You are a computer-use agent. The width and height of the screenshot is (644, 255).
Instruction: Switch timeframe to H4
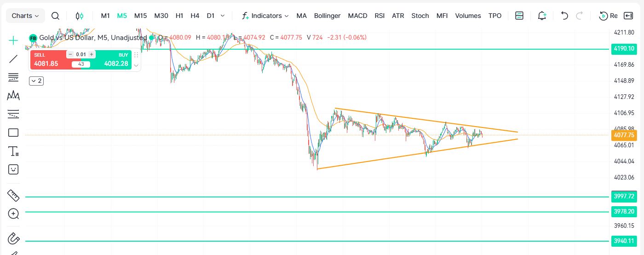coord(195,16)
